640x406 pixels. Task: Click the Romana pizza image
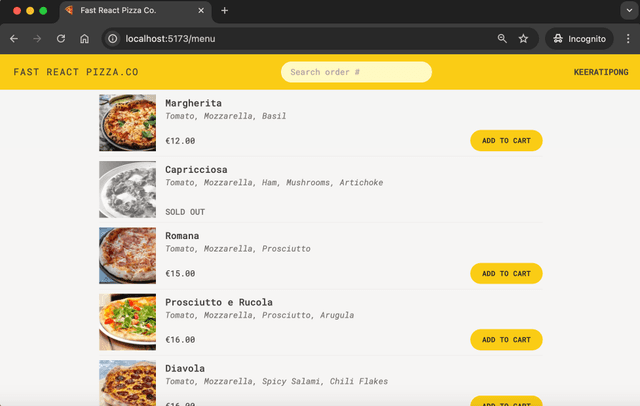127,255
